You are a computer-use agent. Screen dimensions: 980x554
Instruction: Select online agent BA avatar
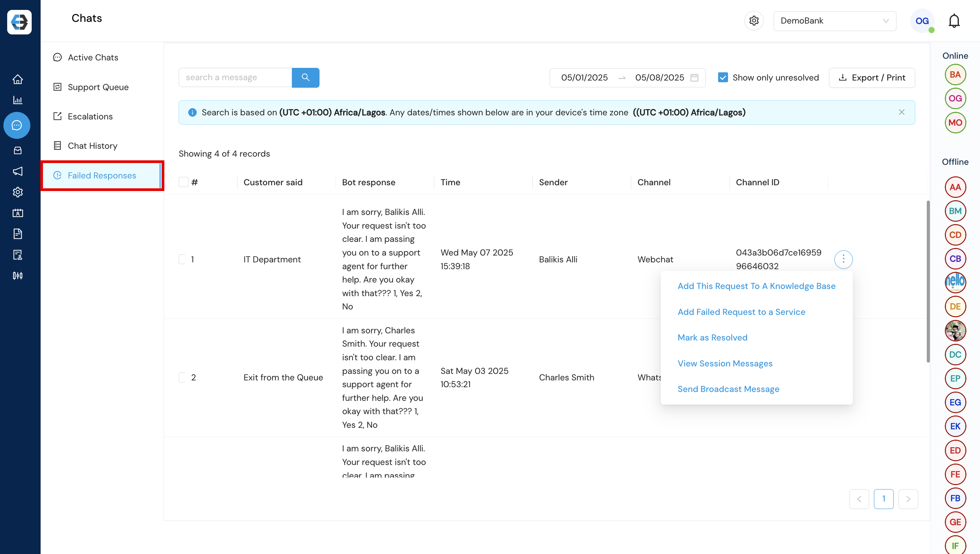coord(955,75)
